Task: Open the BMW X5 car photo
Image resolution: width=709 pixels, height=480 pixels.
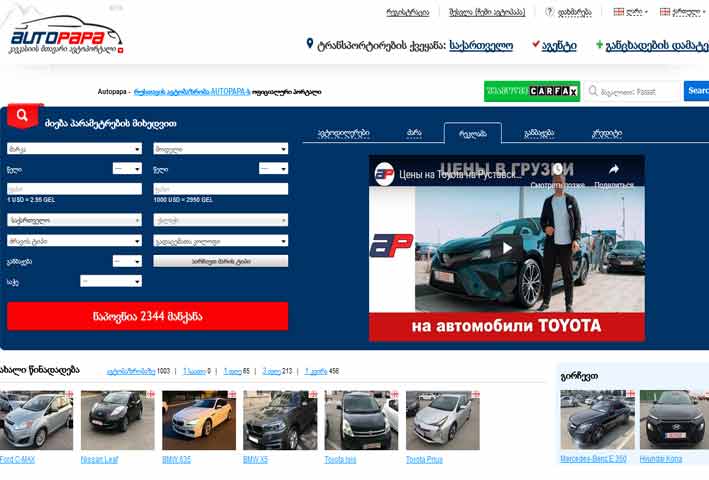Action: coord(280,420)
